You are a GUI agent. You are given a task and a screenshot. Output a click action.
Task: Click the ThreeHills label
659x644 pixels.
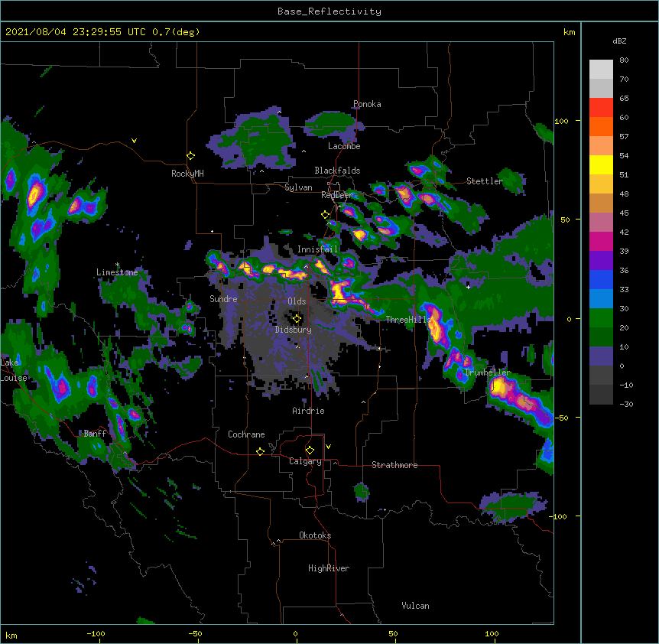point(408,320)
